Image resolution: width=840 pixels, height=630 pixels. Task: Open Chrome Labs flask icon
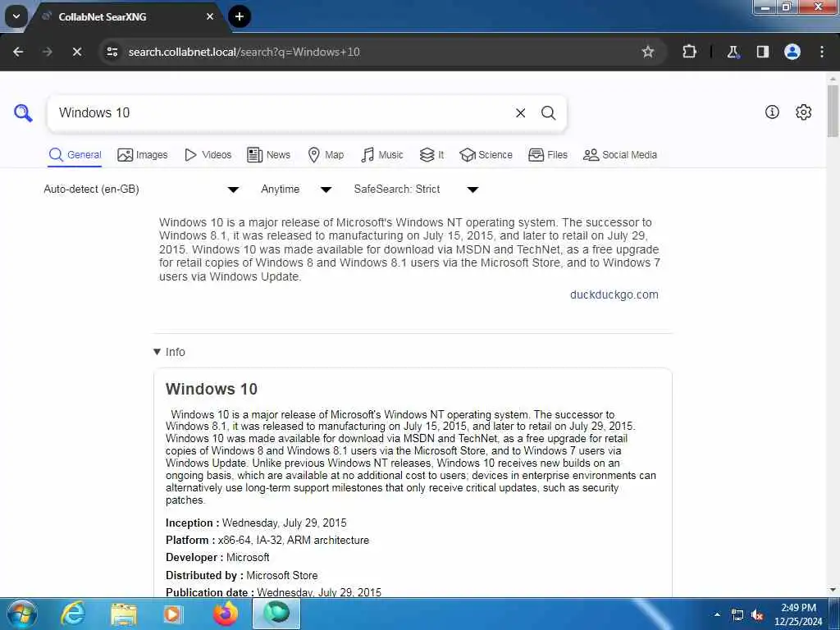[733, 52]
